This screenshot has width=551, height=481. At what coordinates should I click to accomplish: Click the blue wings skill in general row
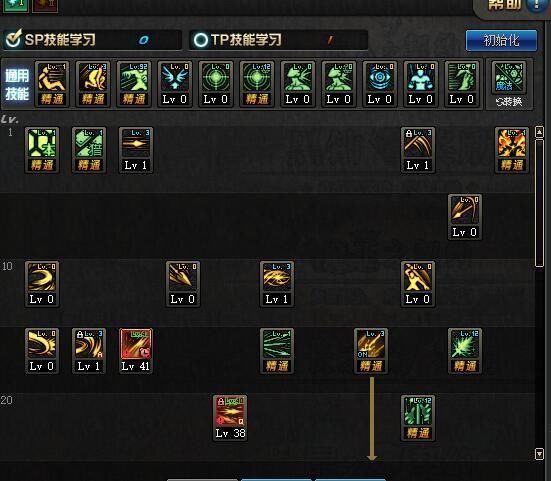(x=175, y=84)
